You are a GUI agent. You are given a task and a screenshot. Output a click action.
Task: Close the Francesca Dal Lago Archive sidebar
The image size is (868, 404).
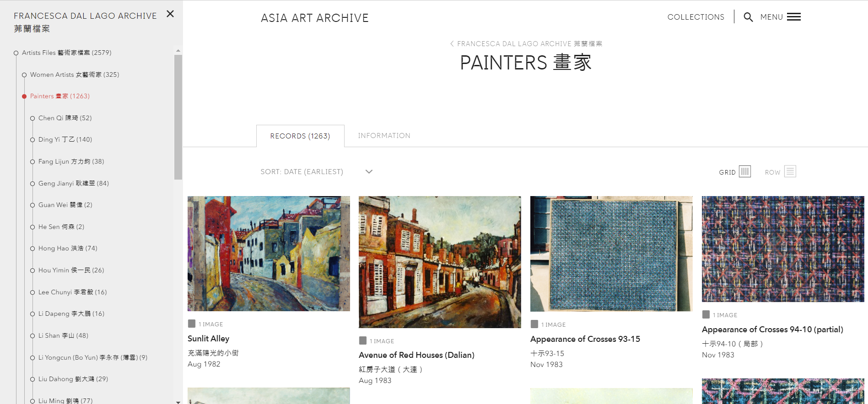(x=170, y=14)
